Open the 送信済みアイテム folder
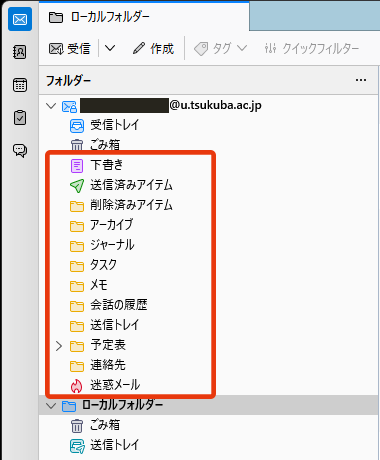Image resolution: width=380 pixels, height=460 pixels. 209,185
